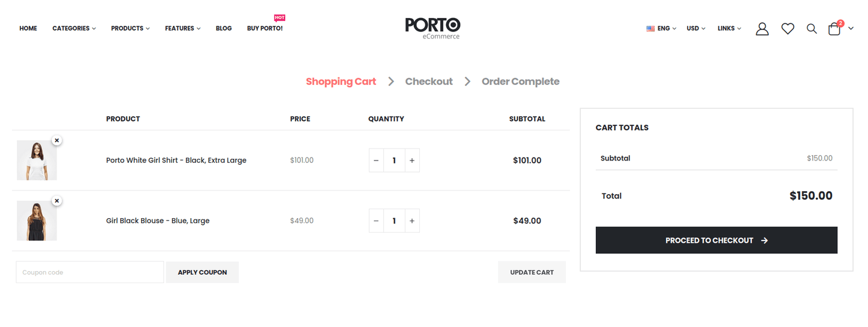Screen dimensions: 868x327
Task: Expand the Links dropdown
Action: pos(729,28)
